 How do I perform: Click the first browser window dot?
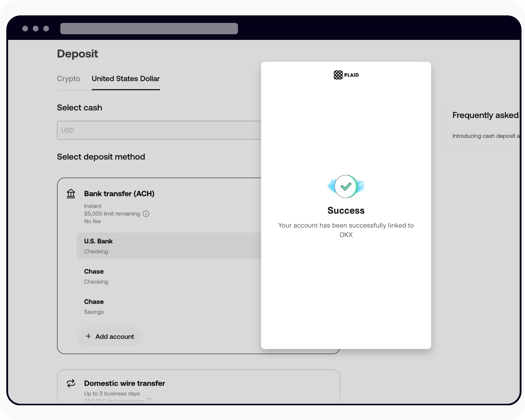[25, 29]
